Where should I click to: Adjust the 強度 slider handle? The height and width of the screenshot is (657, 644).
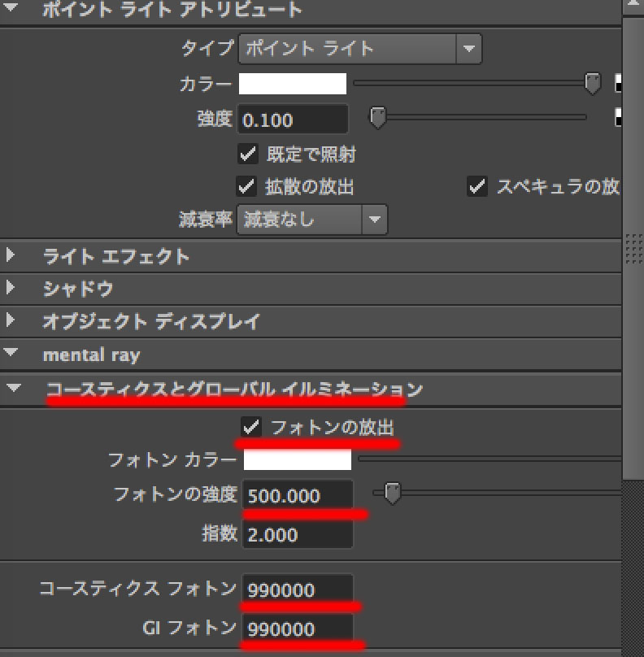pos(378,117)
